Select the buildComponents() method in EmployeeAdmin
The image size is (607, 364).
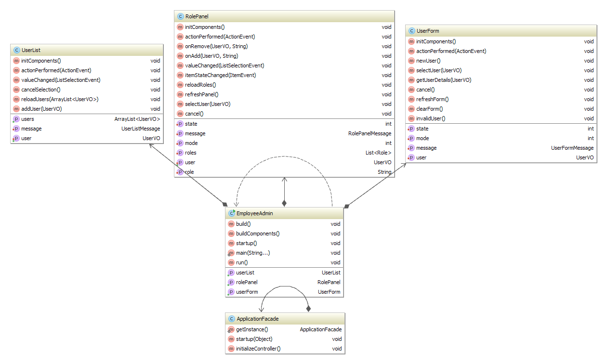[x=256, y=234]
